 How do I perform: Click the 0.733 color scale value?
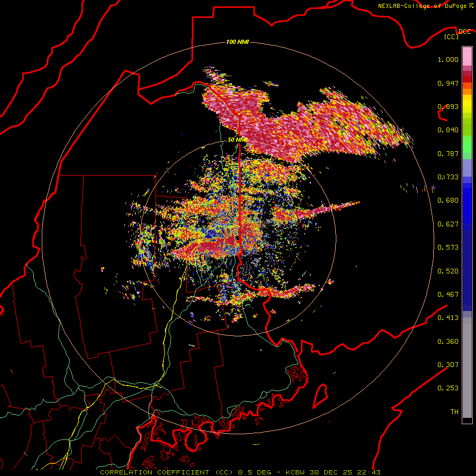click(448, 177)
